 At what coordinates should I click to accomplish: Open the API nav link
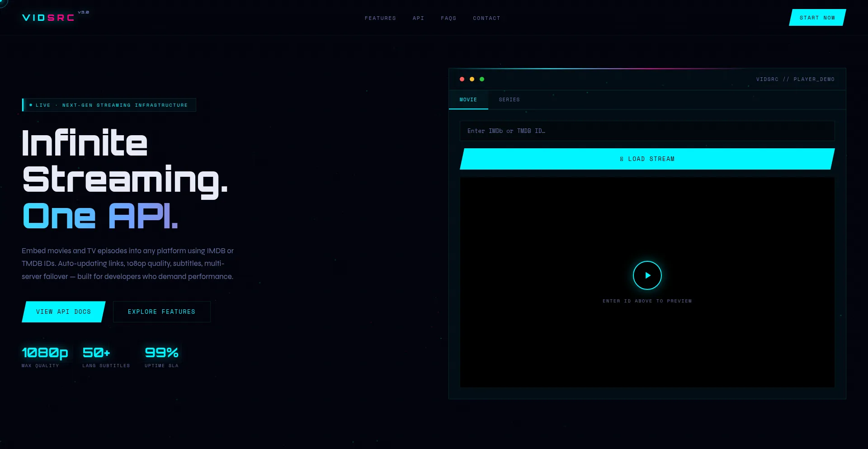pyautogui.click(x=418, y=18)
